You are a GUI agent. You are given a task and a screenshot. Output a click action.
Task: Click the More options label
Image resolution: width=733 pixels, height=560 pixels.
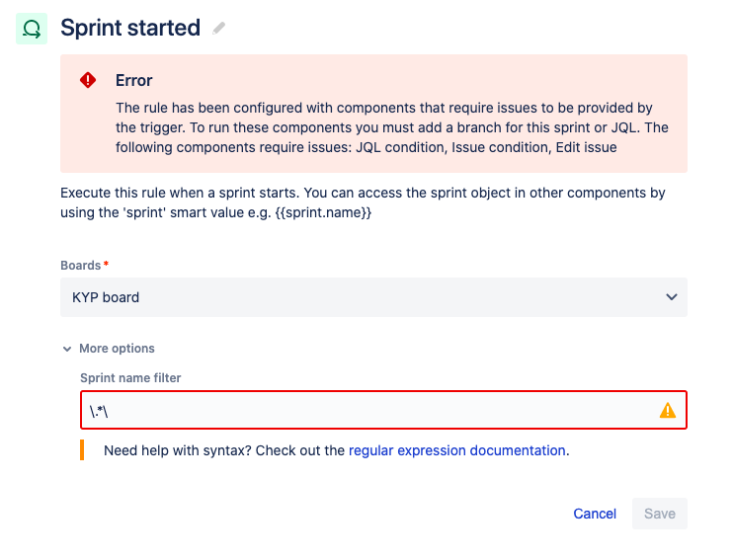[x=117, y=349]
